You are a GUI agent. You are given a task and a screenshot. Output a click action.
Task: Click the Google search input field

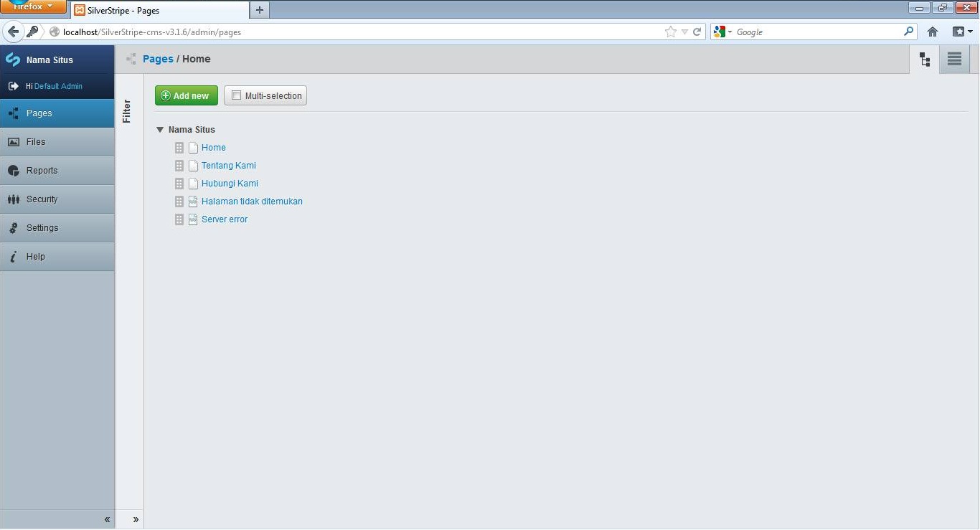[818, 32]
